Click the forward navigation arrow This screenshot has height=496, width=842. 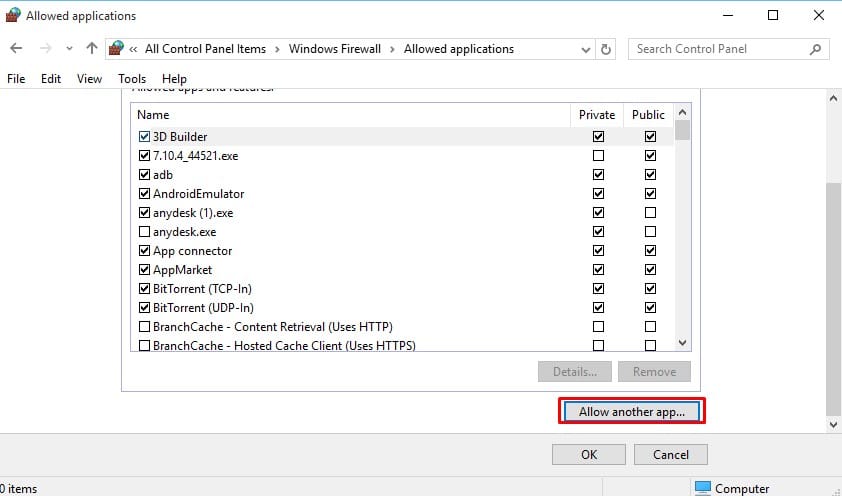[46, 49]
